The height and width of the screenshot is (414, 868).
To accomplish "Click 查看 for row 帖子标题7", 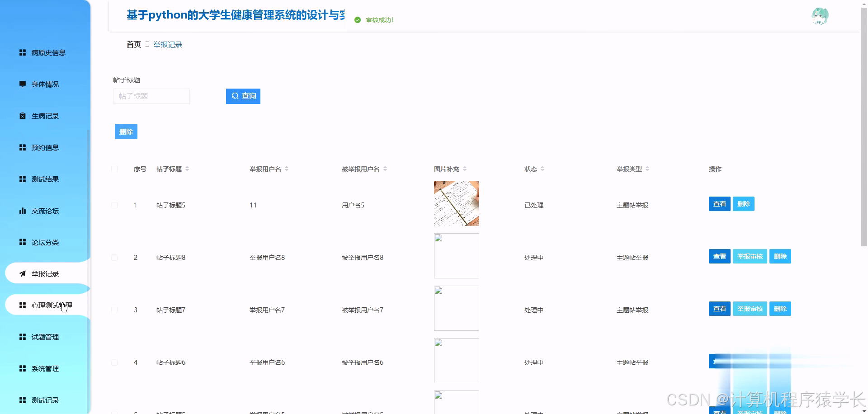I will tap(720, 309).
